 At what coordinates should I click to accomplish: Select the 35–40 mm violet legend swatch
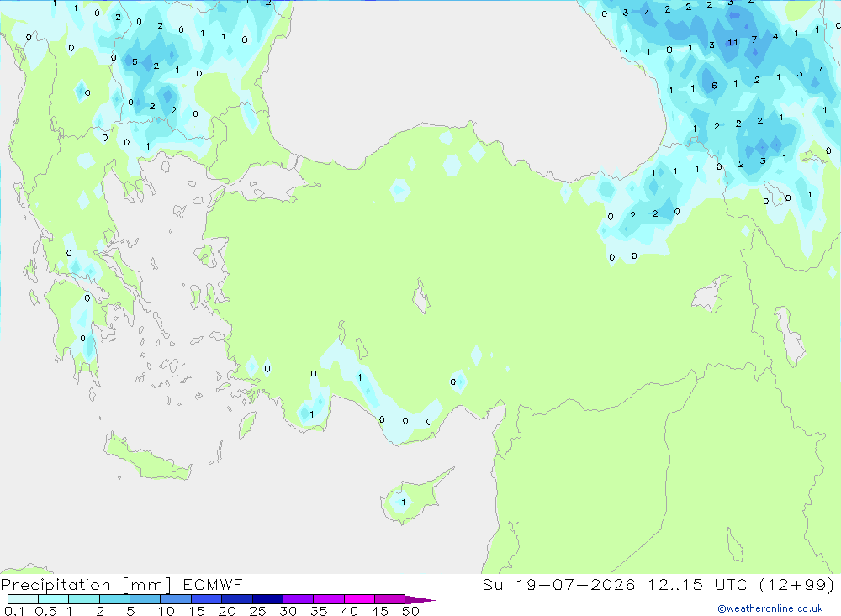click(329, 599)
